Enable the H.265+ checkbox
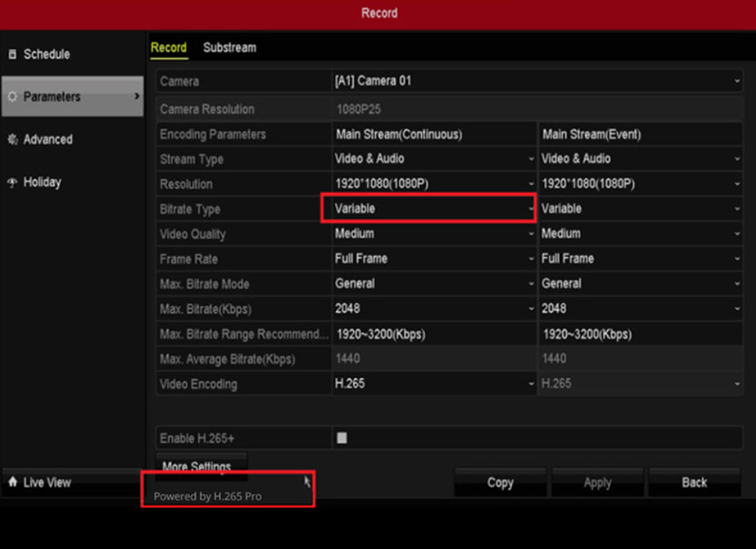The height and width of the screenshot is (549, 756). point(341,438)
